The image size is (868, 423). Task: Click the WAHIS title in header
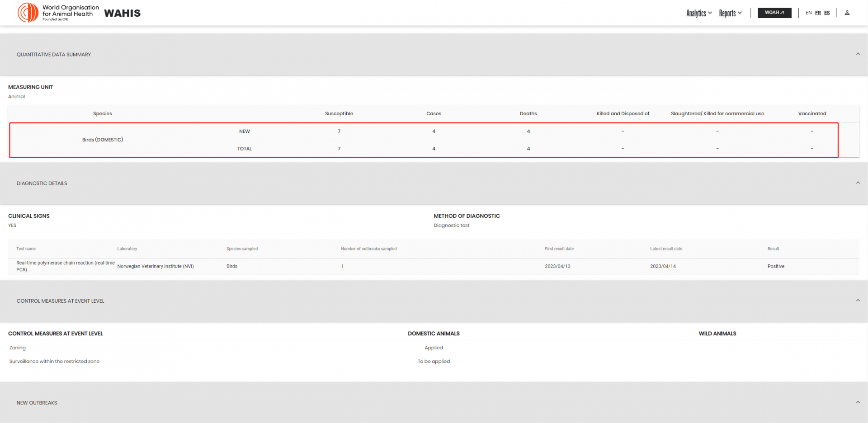click(x=123, y=13)
